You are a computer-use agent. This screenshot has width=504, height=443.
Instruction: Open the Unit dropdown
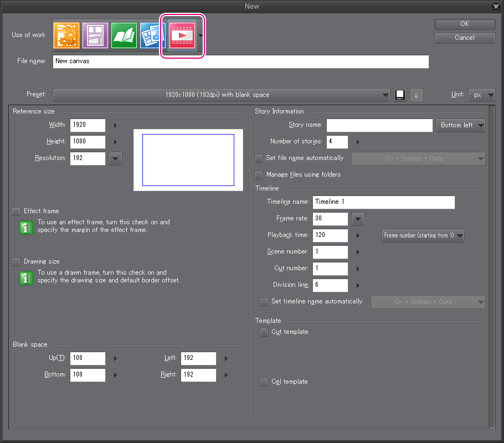pos(482,95)
